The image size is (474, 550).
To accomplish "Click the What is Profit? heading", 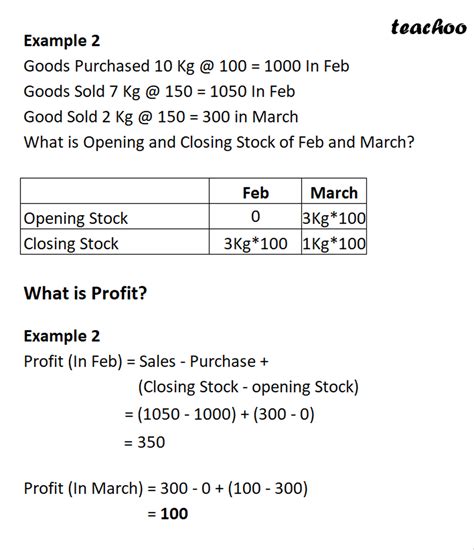I will click(85, 293).
